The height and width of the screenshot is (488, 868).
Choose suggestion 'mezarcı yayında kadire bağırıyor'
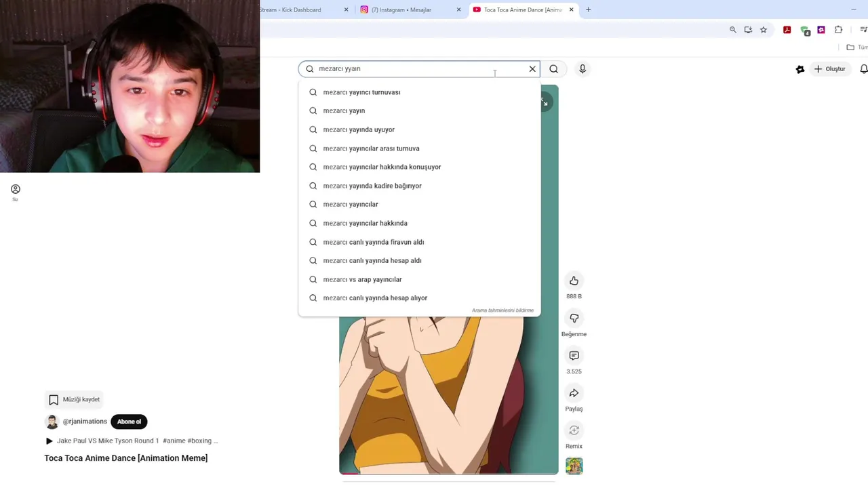point(419,186)
